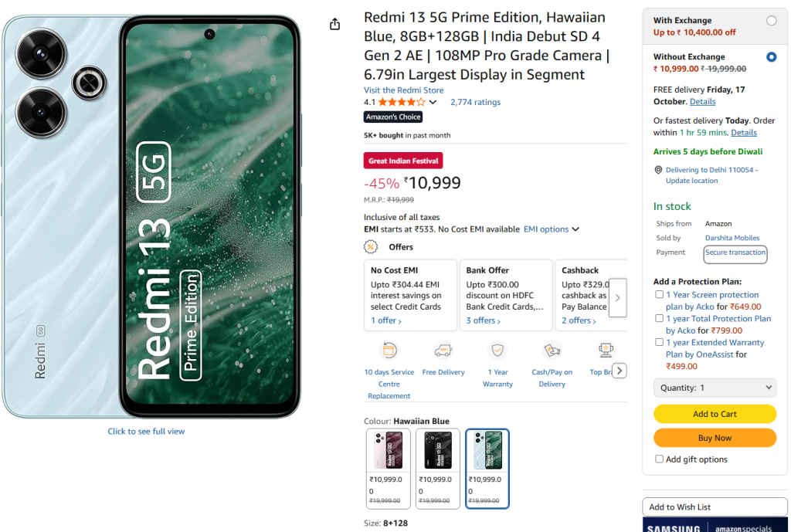Click the Top Brand trophy icon
This screenshot has width=791, height=532.
[x=604, y=350]
